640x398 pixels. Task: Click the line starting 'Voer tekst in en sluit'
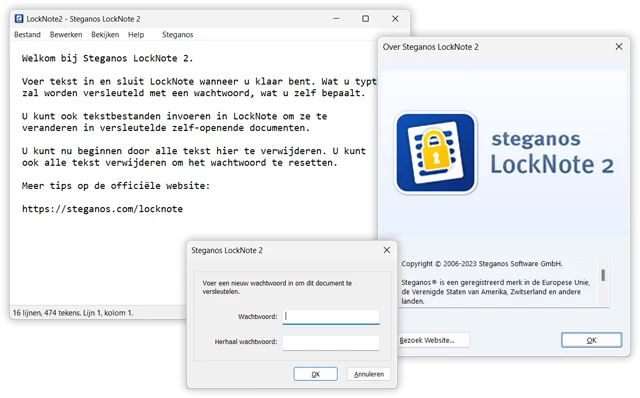pyautogui.click(x=199, y=81)
